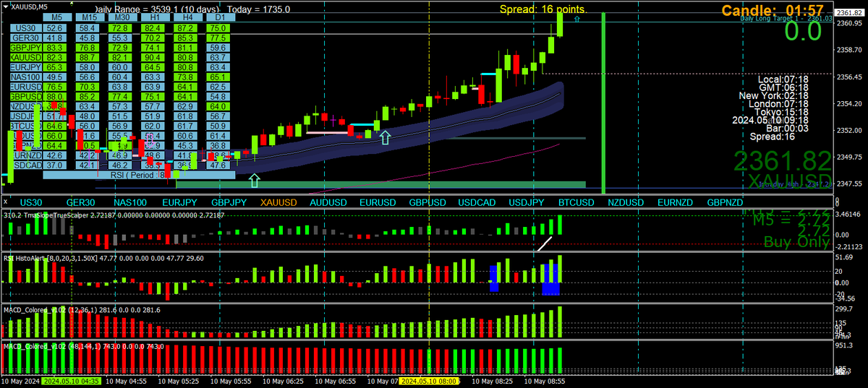Switch chart to EURUSD in symbol bar
The height and width of the screenshot is (388, 868).
378,203
